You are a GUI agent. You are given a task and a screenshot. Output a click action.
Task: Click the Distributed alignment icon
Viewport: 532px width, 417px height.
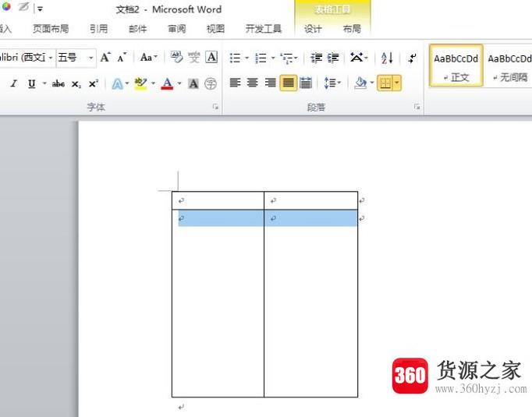point(306,83)
